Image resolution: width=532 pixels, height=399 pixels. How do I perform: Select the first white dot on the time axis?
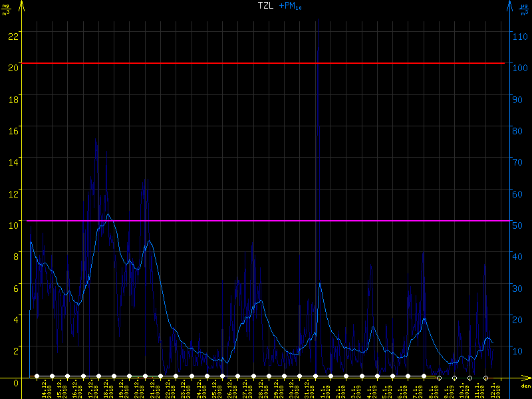(x=37, y=376)
